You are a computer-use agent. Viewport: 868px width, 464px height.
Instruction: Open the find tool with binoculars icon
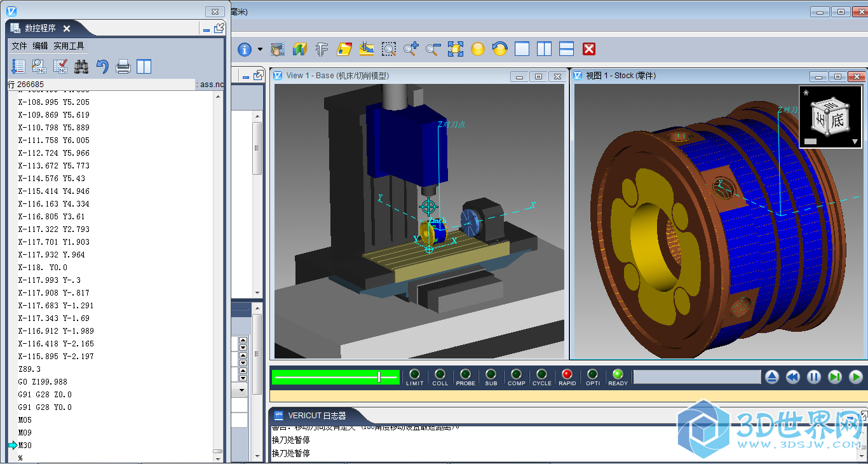click(x=81, y=66)
